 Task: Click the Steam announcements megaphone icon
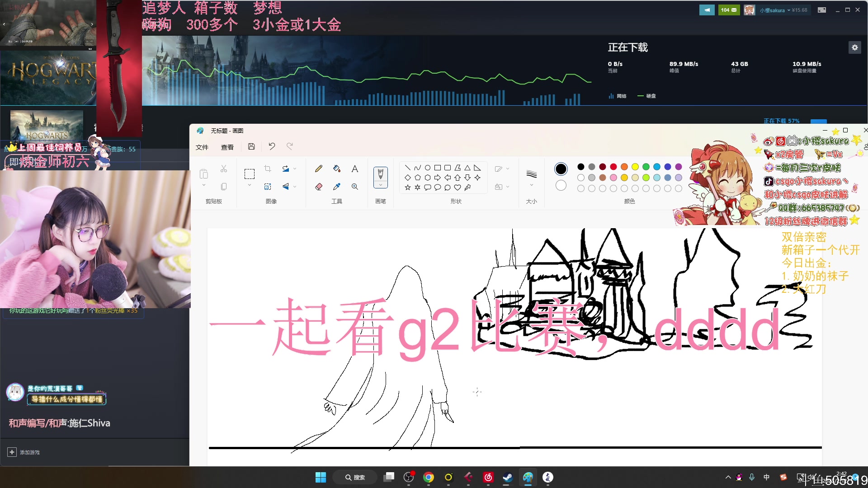[x=707, y=10]
